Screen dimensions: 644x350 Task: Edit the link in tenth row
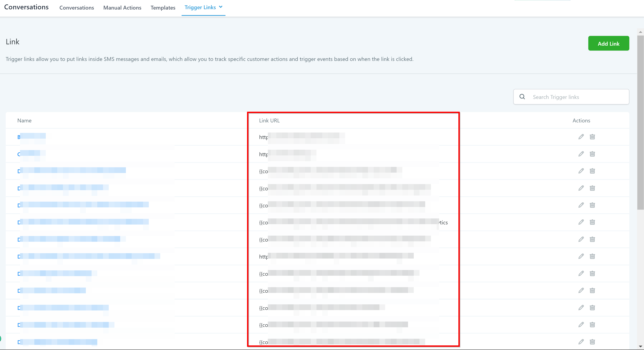(581, 290)
